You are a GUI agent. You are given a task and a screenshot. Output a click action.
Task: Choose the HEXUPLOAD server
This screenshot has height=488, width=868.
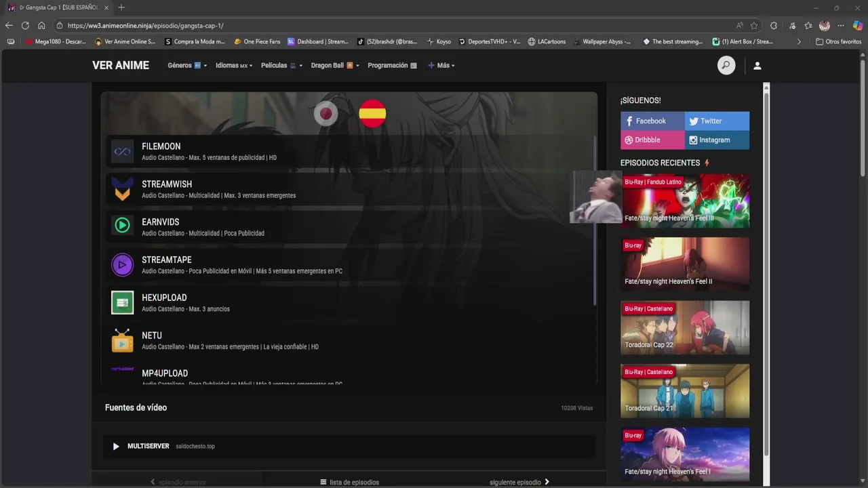coord(349,303)
